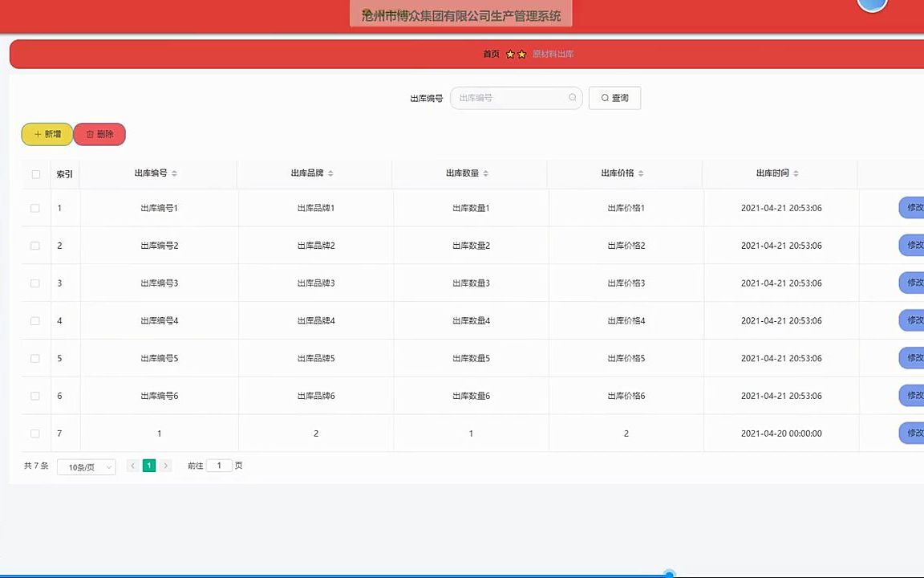Click the previous page arrow in pagination
924x578 pixels.
(132, 465)
